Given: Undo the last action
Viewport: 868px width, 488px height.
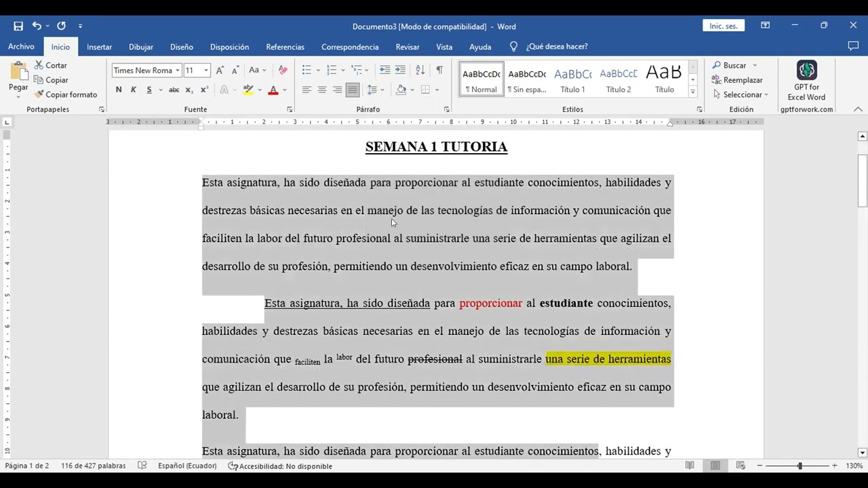Looking at the screenshot, I should [x=37, y=26].
